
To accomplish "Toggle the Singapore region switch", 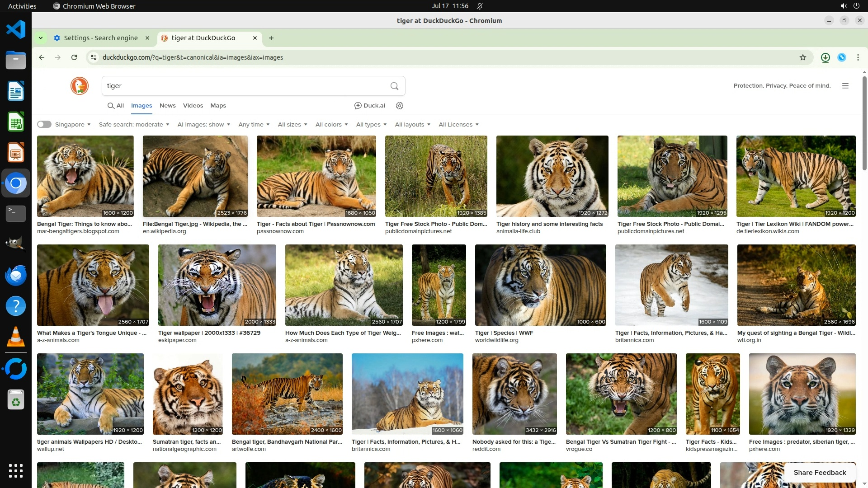I will [x=44, y=124].
